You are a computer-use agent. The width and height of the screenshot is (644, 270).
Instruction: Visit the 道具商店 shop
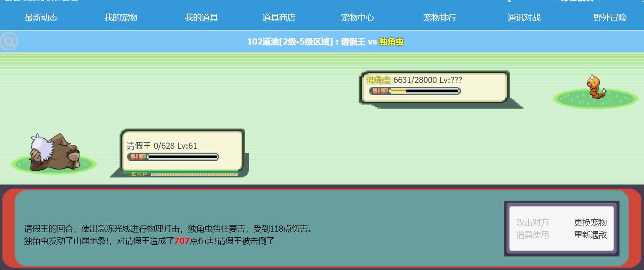[279, 17]
